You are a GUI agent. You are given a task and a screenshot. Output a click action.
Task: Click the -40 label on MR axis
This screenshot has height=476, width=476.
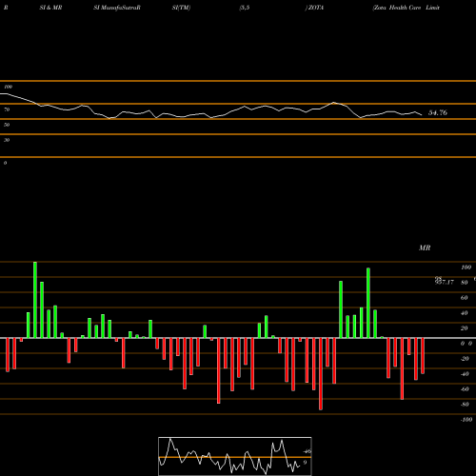click(465, 374)
